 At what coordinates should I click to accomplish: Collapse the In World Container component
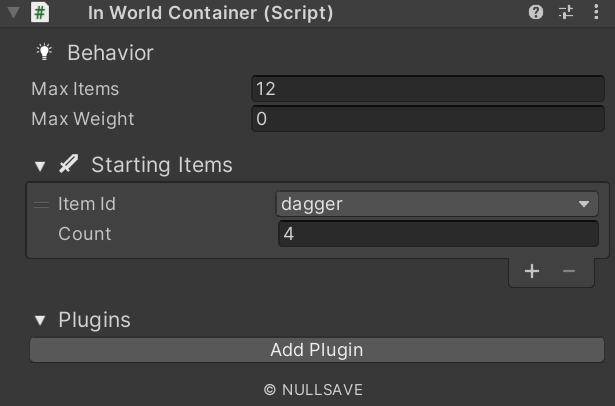(x=13, y=13)
